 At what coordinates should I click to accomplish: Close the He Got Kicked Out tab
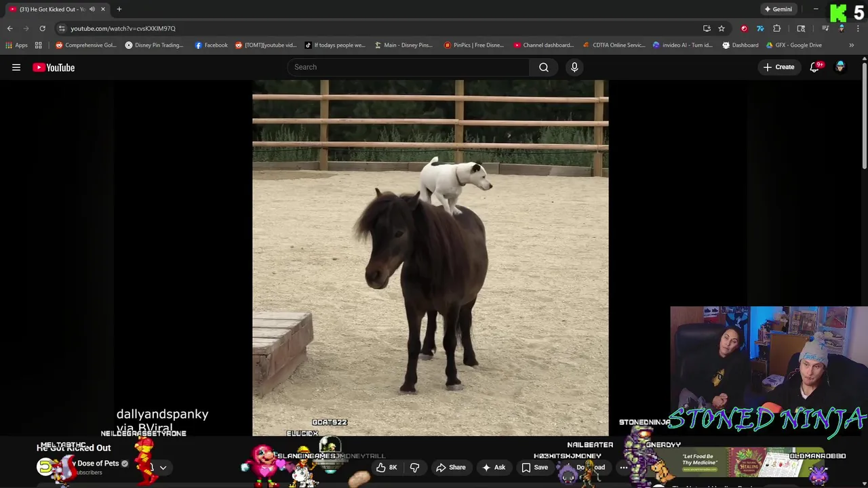point(103,9)
